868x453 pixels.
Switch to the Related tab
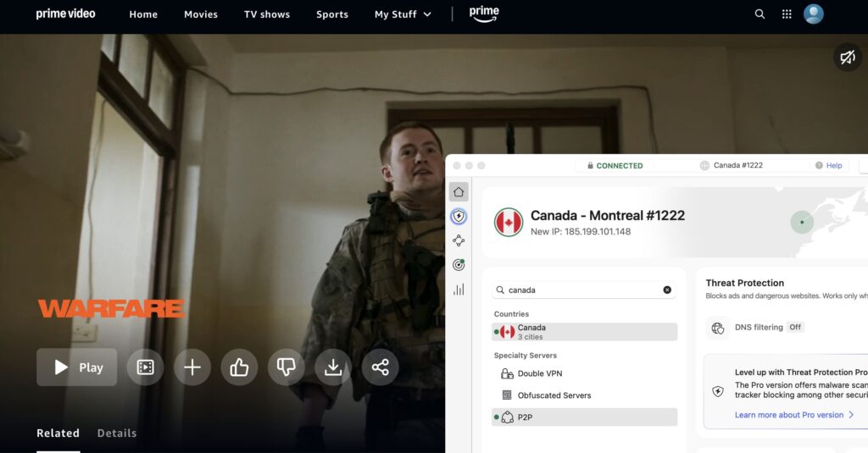58,433
